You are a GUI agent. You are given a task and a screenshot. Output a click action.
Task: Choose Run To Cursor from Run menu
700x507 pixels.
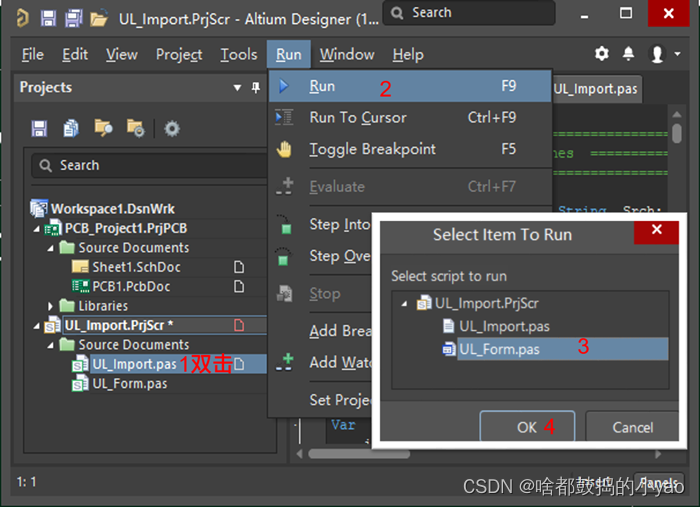click(x=357, y=118)
